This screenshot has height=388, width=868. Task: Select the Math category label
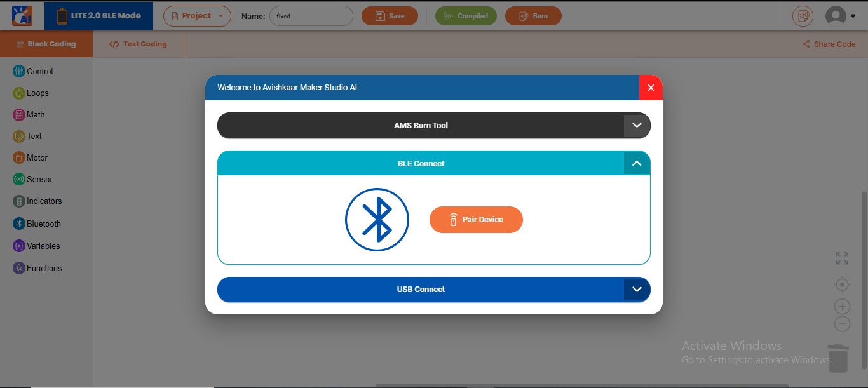tap(36, 115)
